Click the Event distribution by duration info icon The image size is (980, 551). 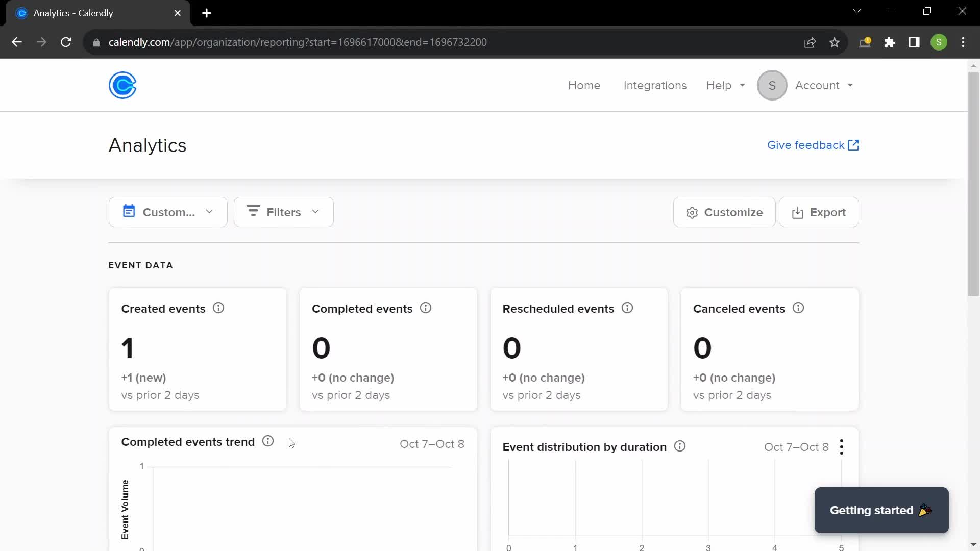pos(679,447)
